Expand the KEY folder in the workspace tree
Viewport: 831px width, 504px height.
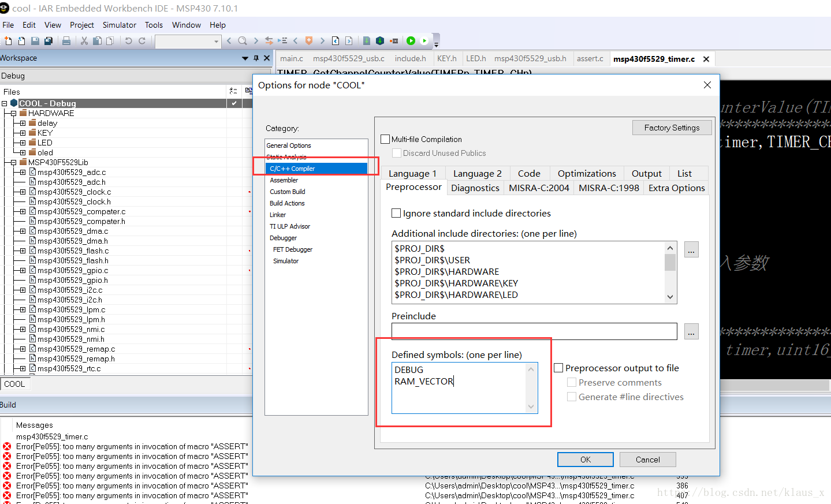[x=23, y=133]
